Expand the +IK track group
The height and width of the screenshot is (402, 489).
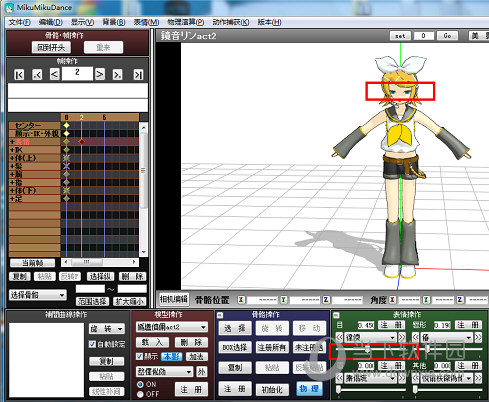(x=12, y=150)
